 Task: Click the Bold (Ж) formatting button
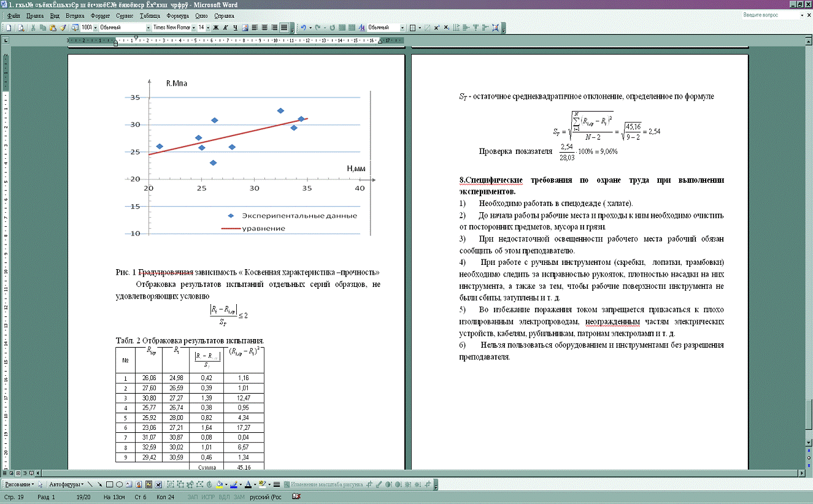point(216,28)
